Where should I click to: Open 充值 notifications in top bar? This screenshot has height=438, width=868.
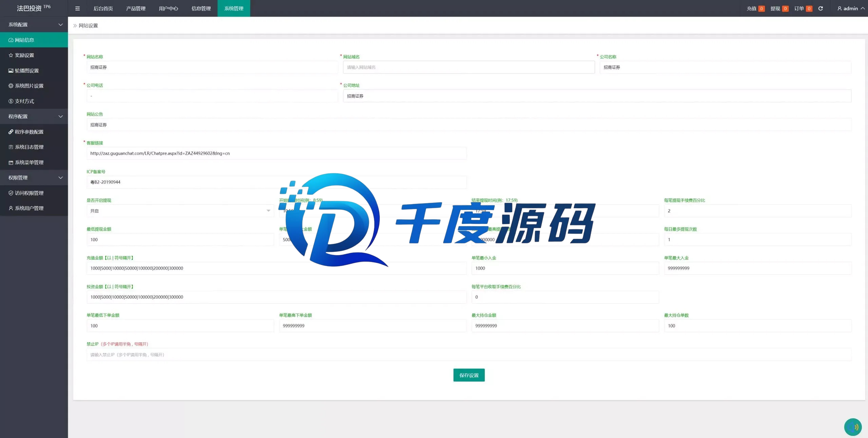coord(756,8)
